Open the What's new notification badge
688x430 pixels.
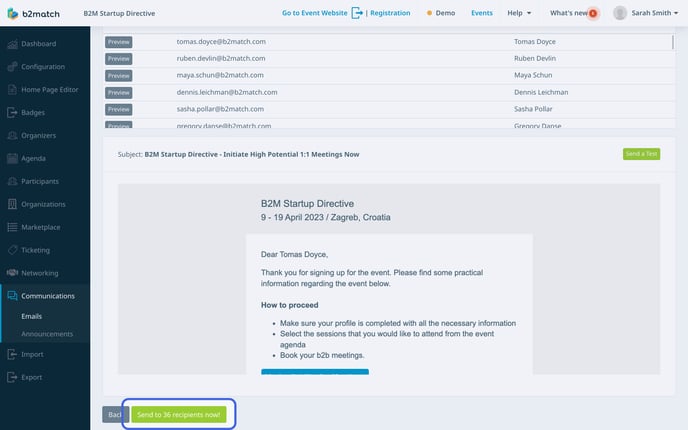(x=593, y=13)
